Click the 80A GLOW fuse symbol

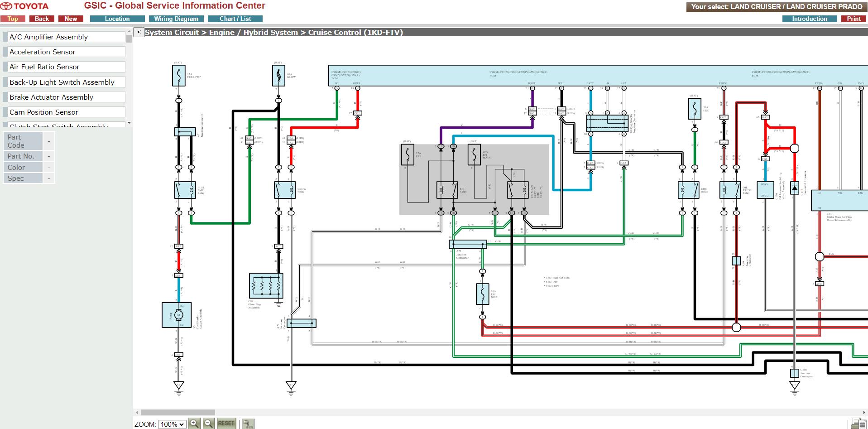tap(278, 76)
